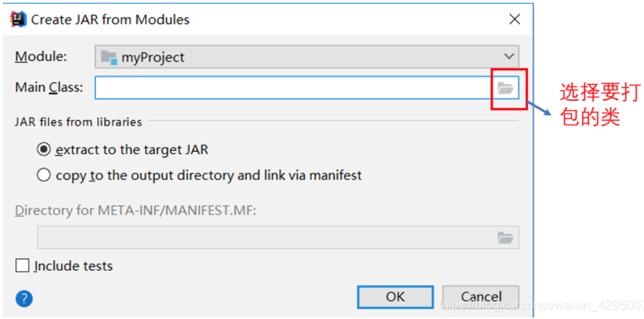Select "extract to the target JAR" option
This screenshot has width=644, height=319.
44,150
